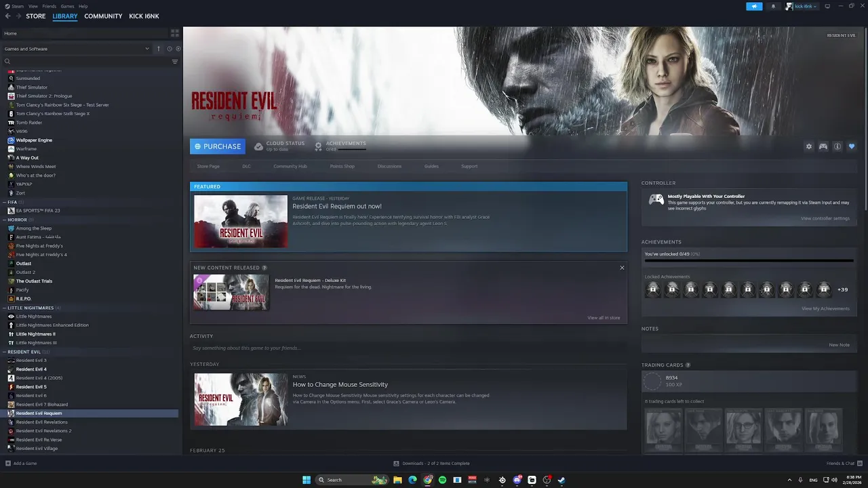Click View My Achievements
This screenshot has width=868, height=488.
[x=825, y=308]
